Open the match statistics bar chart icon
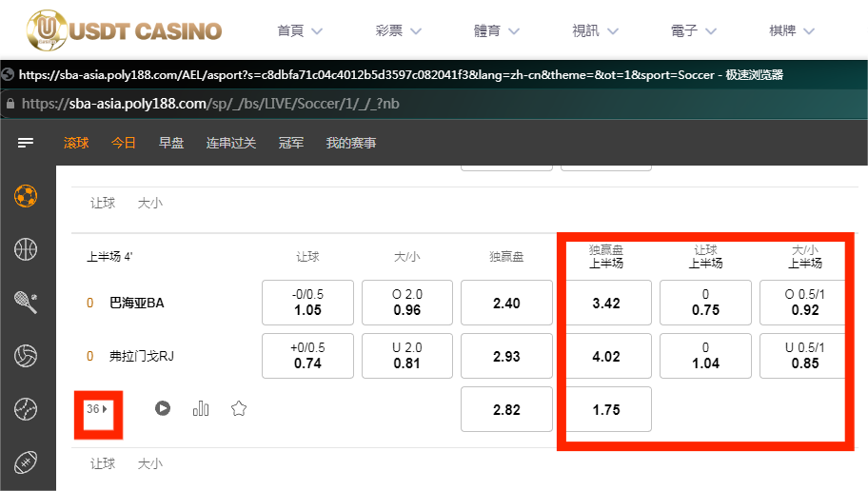This screenshot has width=868, height=491. coord(201,408)
